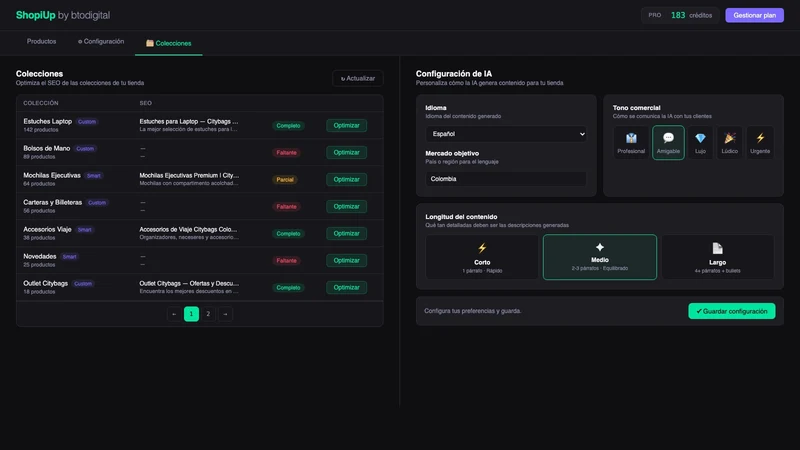
Task: Select the Amigable tone option
Action: point(668,142)
